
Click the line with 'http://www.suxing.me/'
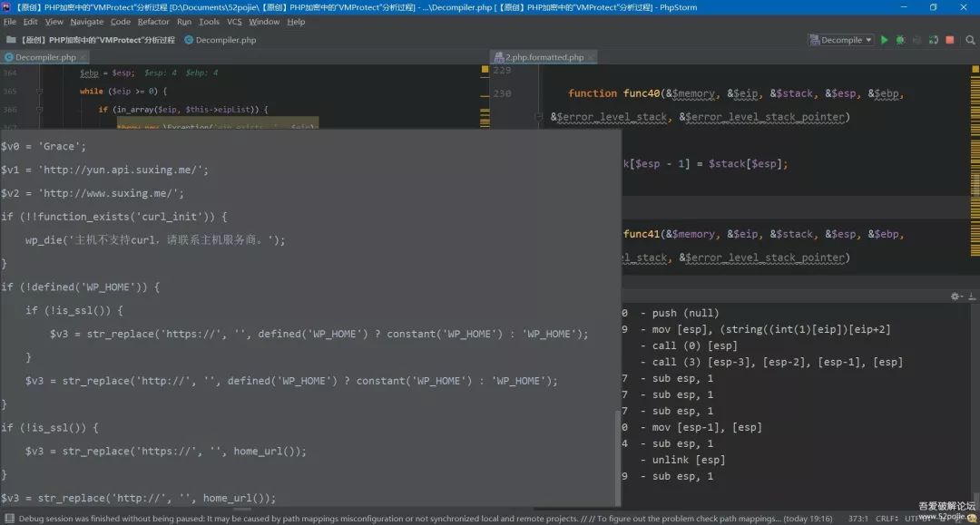[93, 193]
